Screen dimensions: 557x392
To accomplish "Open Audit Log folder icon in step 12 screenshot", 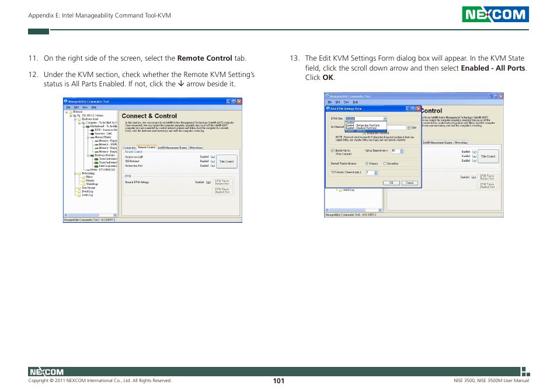I will (x=79, y=195).
